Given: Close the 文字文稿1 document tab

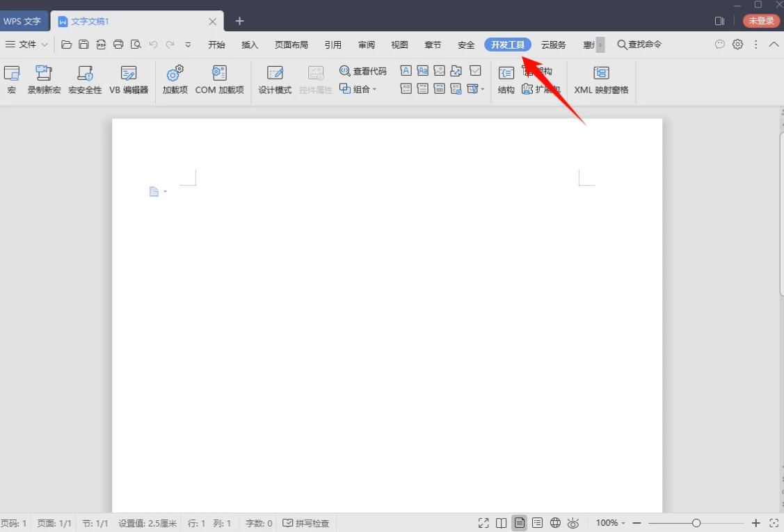Looking at the screenshot, I should click(212, 22).
